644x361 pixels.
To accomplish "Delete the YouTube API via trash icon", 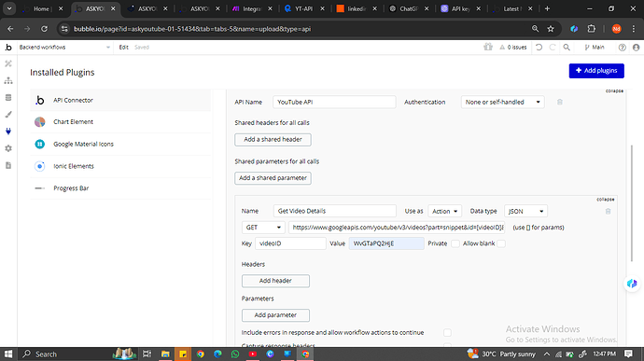I will coord(560,102).
